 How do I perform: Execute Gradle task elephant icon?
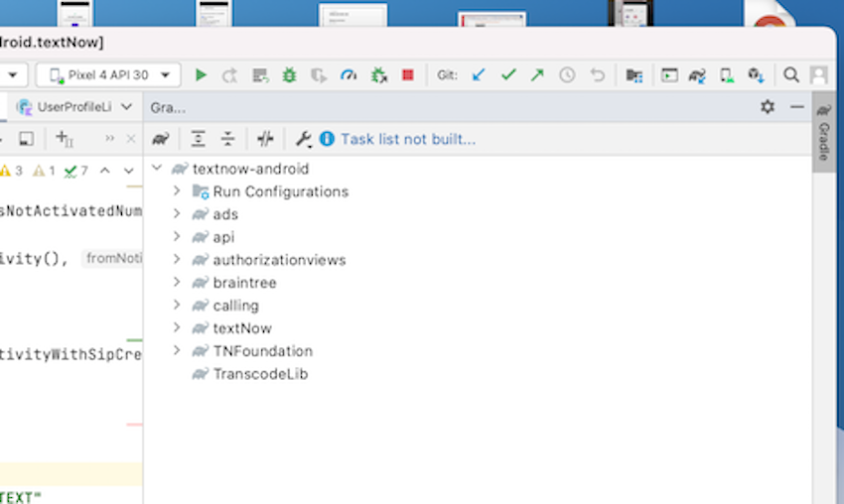(161, 139)
